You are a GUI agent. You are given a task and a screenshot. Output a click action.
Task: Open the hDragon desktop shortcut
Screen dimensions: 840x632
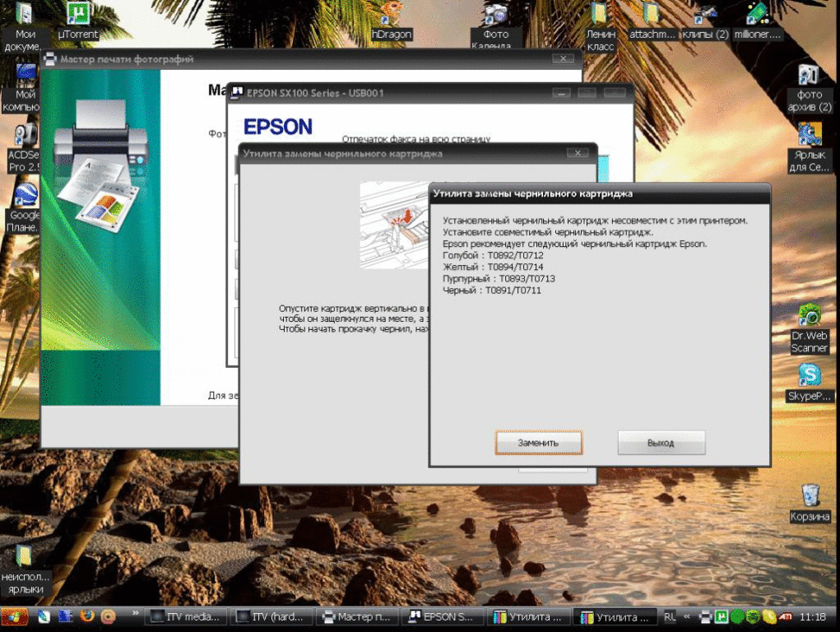tap(392, 21)
